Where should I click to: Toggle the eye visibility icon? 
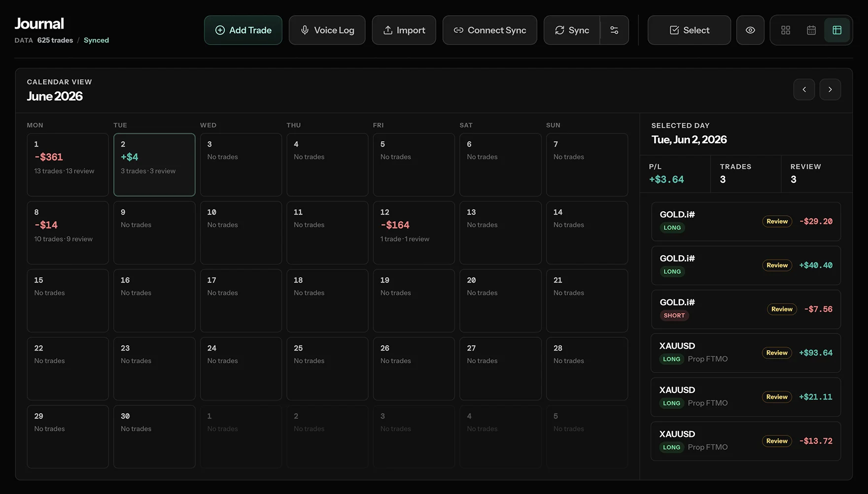pos(750,30)
